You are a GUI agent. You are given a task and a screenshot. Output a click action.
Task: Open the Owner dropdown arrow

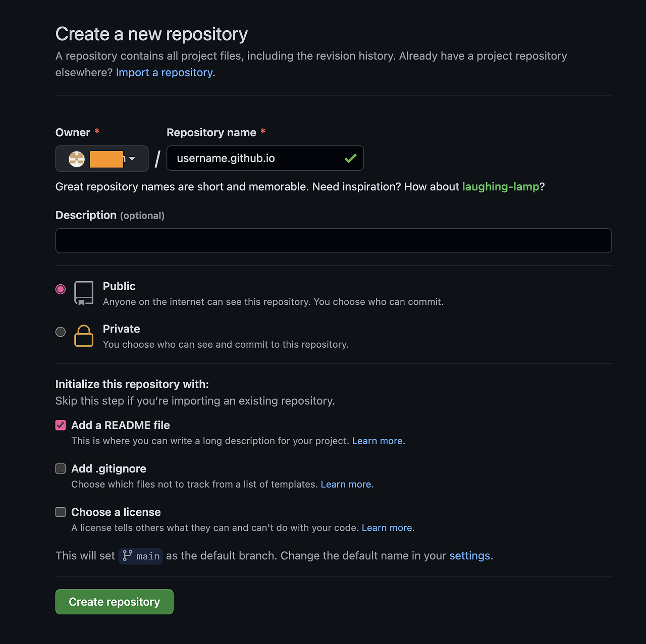click(x=132, y=159)
